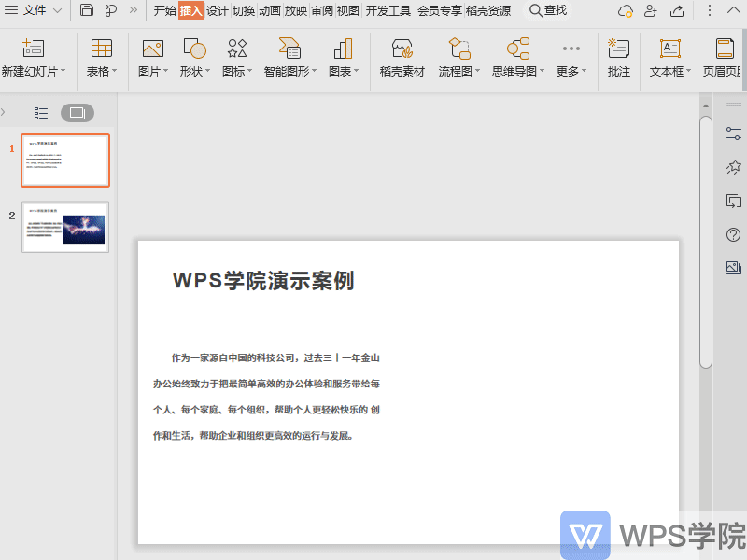Click the share export icon
747x560 pixels.
coord(677,10)
